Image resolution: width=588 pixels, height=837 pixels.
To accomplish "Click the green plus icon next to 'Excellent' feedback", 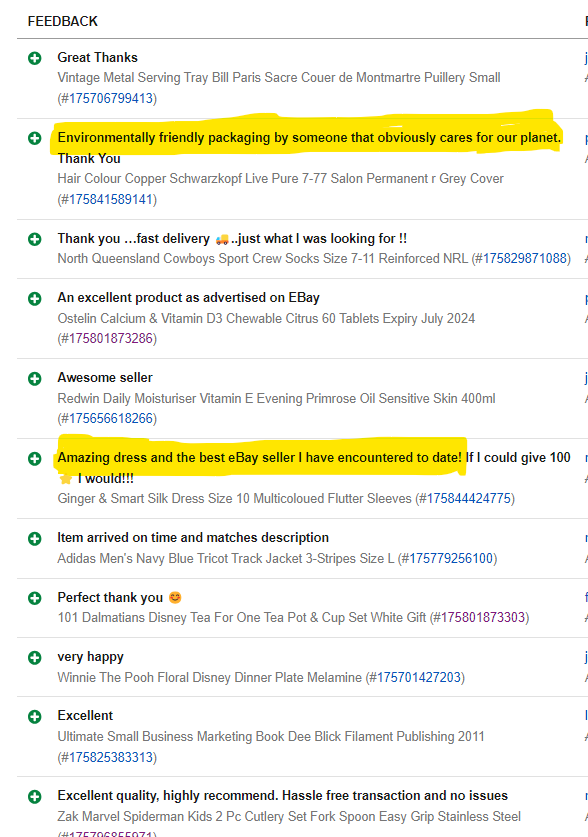I will (35, 716).
